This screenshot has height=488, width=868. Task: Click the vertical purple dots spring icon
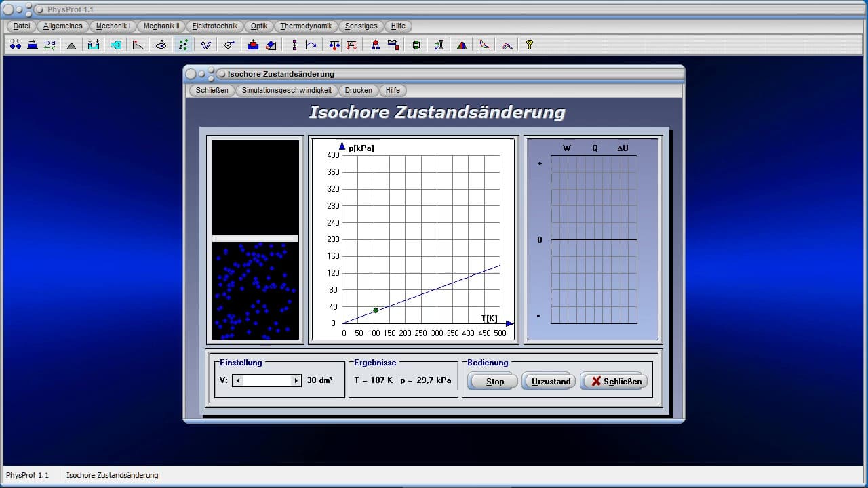294,45
